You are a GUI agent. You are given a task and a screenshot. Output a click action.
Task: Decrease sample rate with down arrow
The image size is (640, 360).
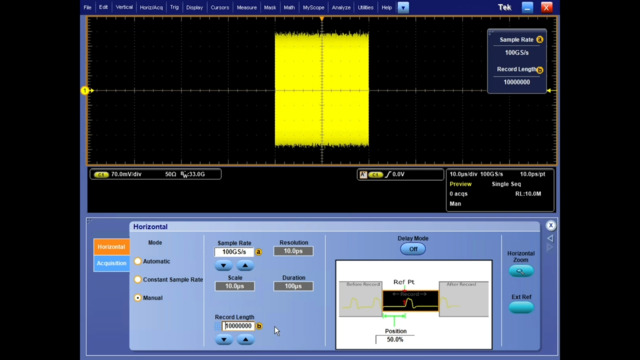pyautogui.click(x=224, y=265)
